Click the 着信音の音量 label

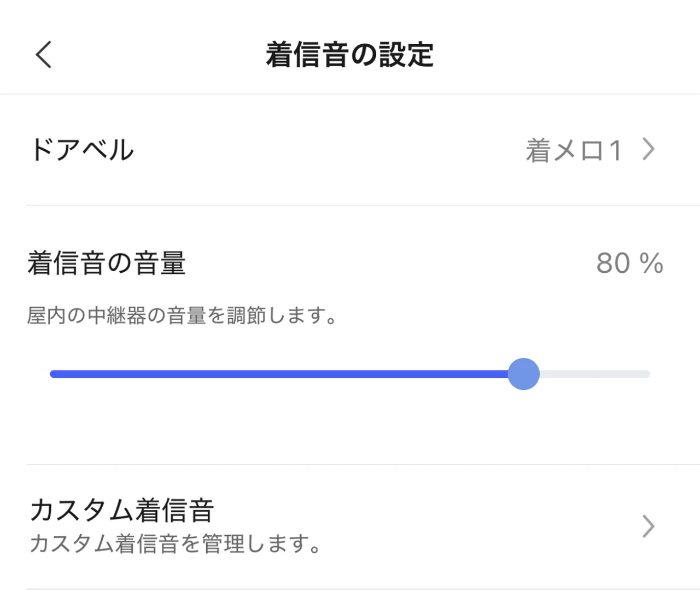107,263
